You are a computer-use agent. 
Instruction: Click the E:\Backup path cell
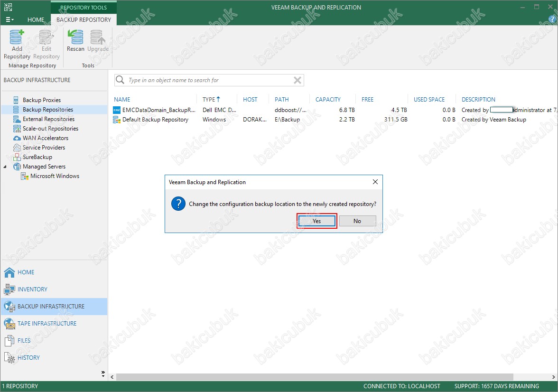click(x=287, y=120)
